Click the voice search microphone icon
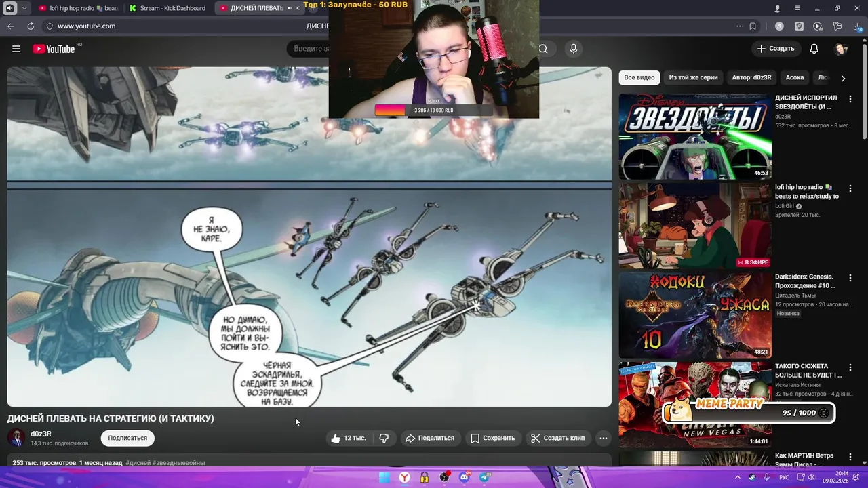This screenshot has height=488, width=868. pyautogui.click(x=574, y=49)
